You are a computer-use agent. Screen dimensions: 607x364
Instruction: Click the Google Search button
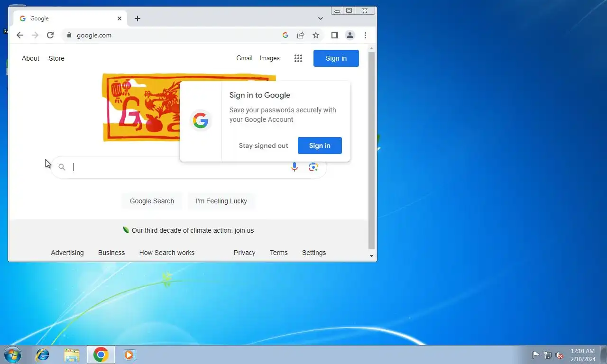[x=152, y=201]
